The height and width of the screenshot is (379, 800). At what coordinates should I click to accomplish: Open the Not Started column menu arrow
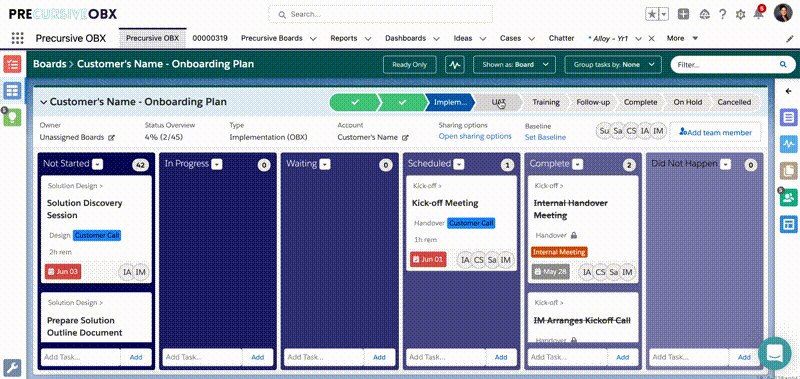(98, 164)
